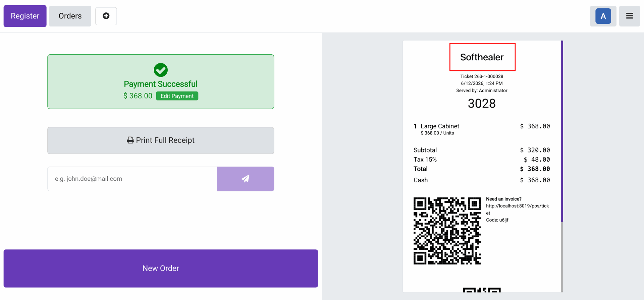Click the Administrator avatar A icon
Image resolution: width=644 pixels, height=300 pixels.
pos(603,16)
